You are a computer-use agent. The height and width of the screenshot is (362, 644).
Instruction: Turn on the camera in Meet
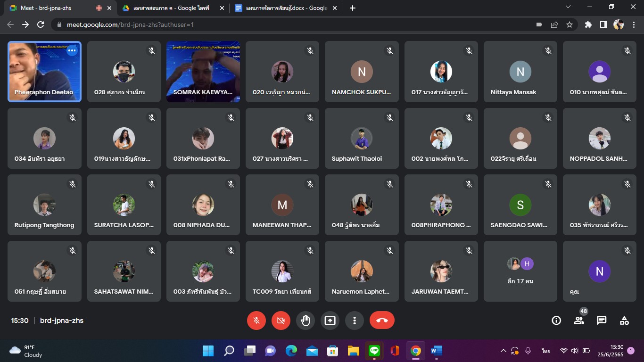pos(281,321)
